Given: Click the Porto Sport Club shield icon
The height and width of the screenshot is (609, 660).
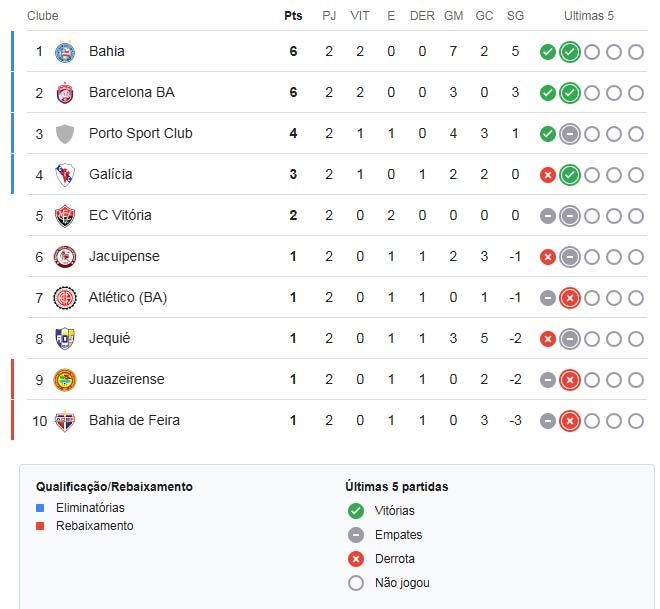Looking at the screenshot, I should [x=65, y=133].
